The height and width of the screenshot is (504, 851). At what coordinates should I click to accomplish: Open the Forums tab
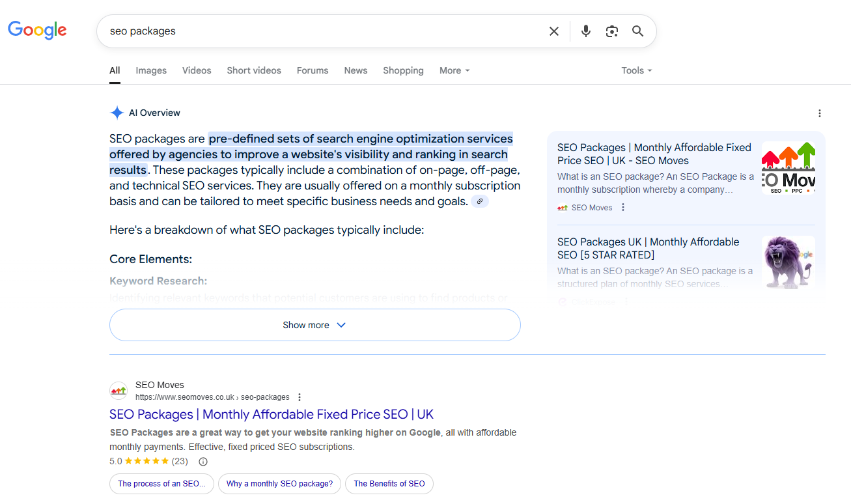click(x=313, y=70)
